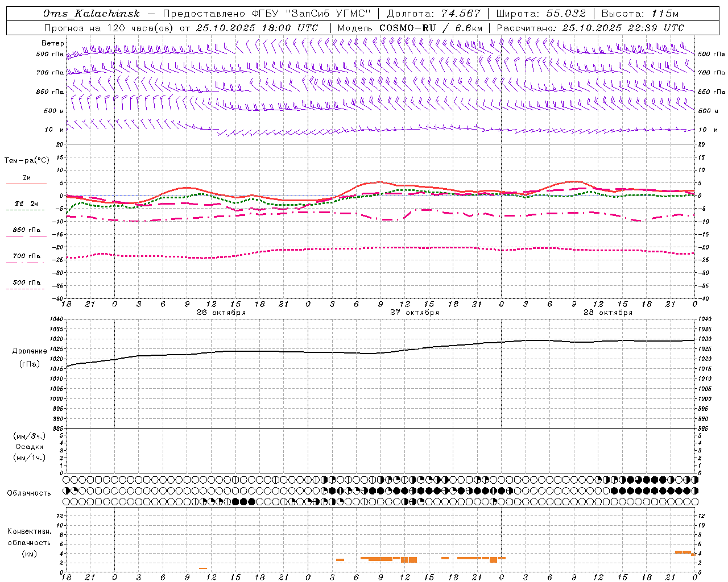The width and height of the screenshot is (728, 582).
Task: Click the 26 октября date label
Action: (221, 313)
